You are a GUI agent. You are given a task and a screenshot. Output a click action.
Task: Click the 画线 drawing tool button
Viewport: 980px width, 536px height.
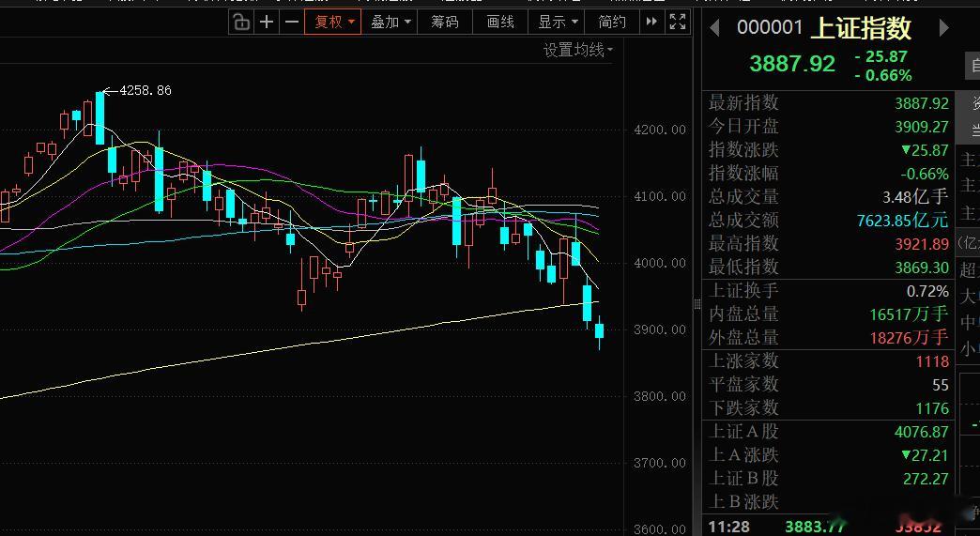click(x=500, y=23)
